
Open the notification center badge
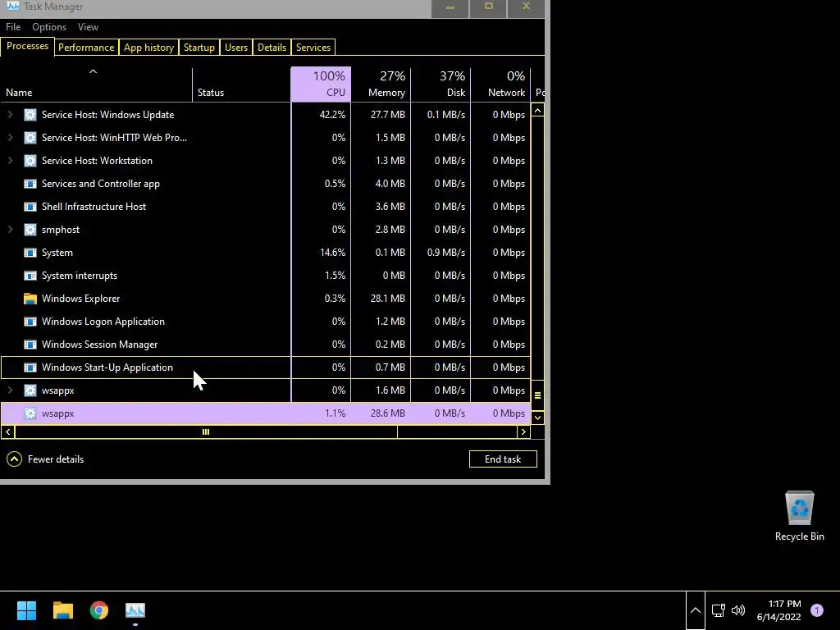[817, 610]
